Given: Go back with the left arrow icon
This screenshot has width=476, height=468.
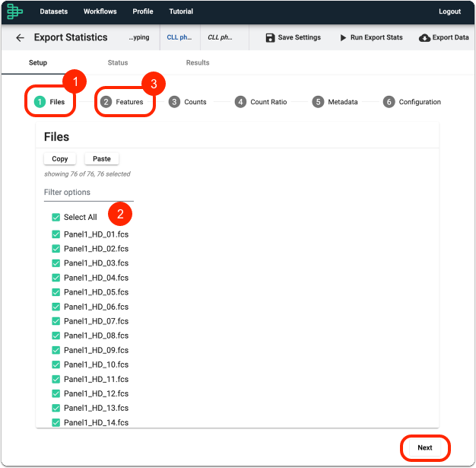Looking at the screenshot, I should pyautogui.click(x=20, y=38).
